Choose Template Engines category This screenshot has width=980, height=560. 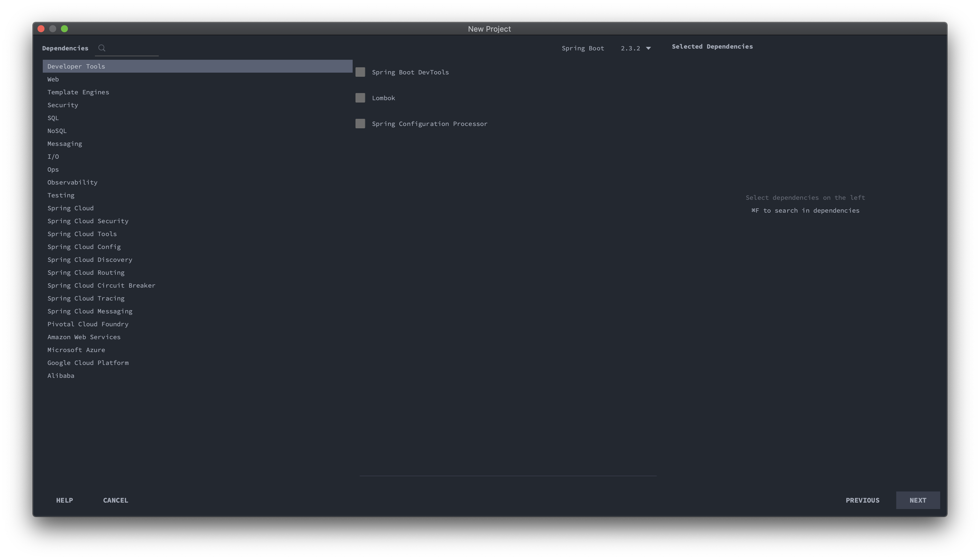[197, 92]
